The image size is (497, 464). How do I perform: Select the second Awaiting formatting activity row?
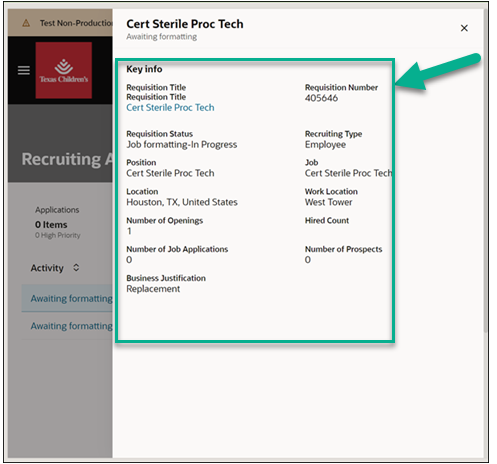[67, 326]
